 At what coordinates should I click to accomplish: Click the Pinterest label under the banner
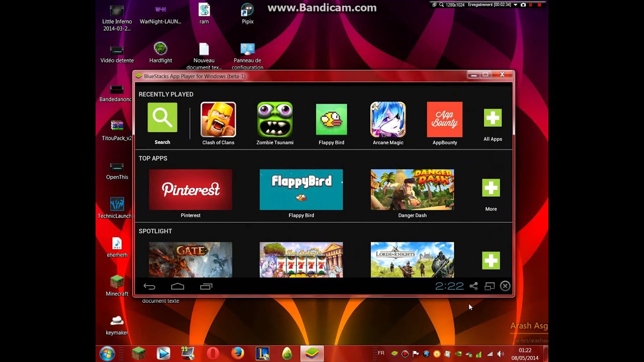[x=191, y=215]
